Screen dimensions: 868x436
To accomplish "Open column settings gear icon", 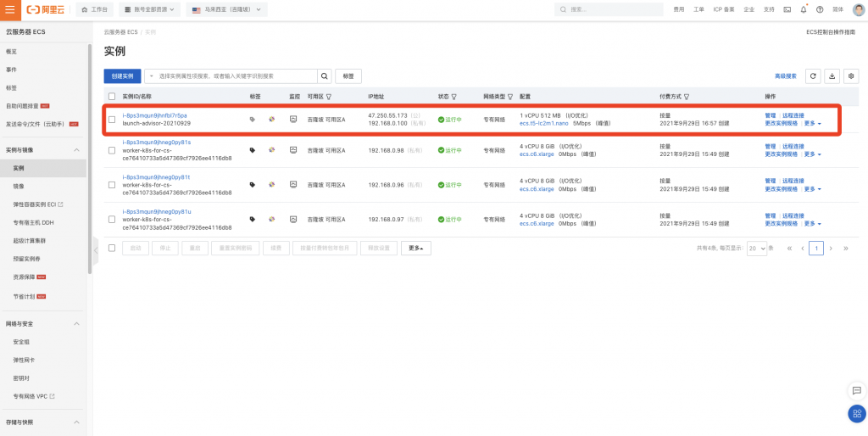I will coord(851,75).
